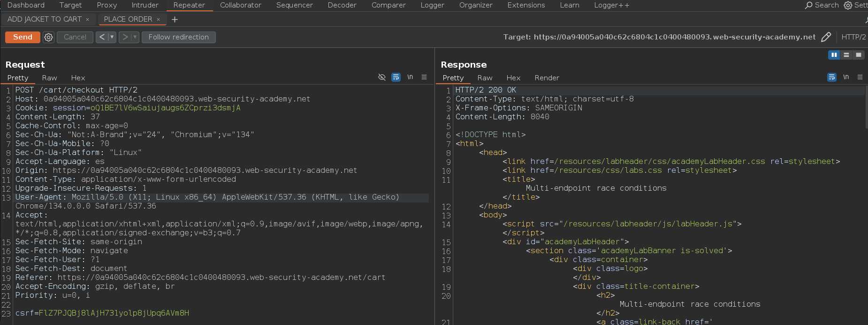Show Request in Raw view
The width and height of the screenshot is (868, 325).
pos(49,78)
